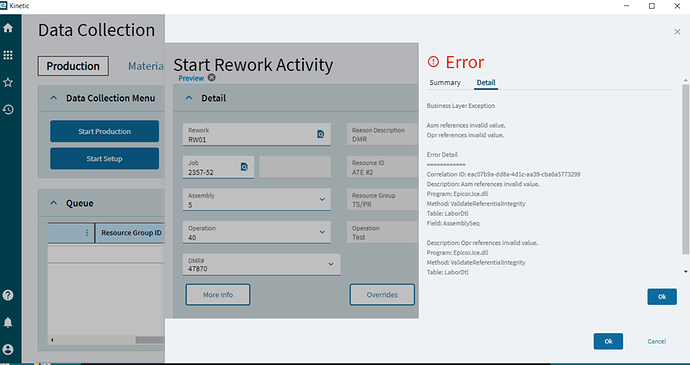Switch to the Summary tab in Error

click(445, 82)
